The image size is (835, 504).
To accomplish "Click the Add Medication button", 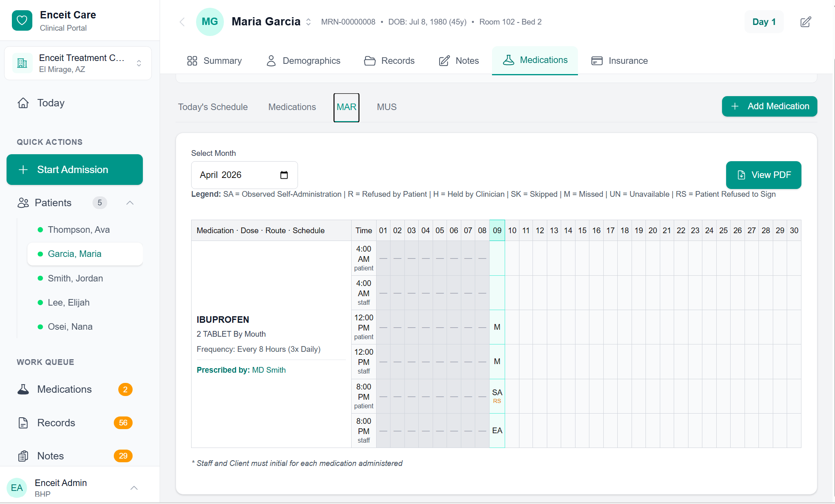I will pyautogui.click(x=770, y=106).
